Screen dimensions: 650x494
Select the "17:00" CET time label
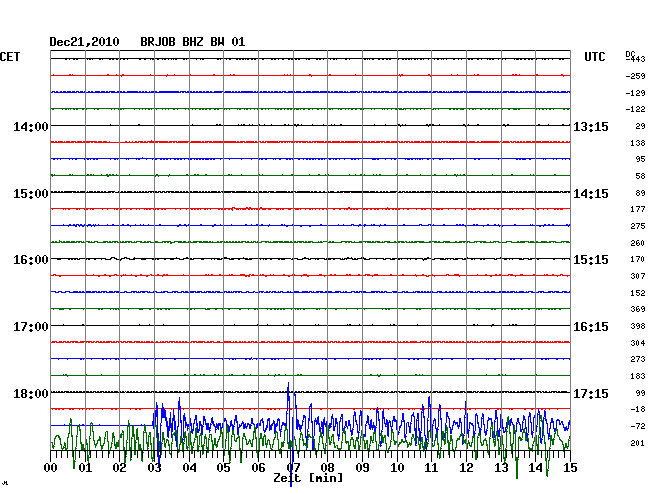pos(31,327)
